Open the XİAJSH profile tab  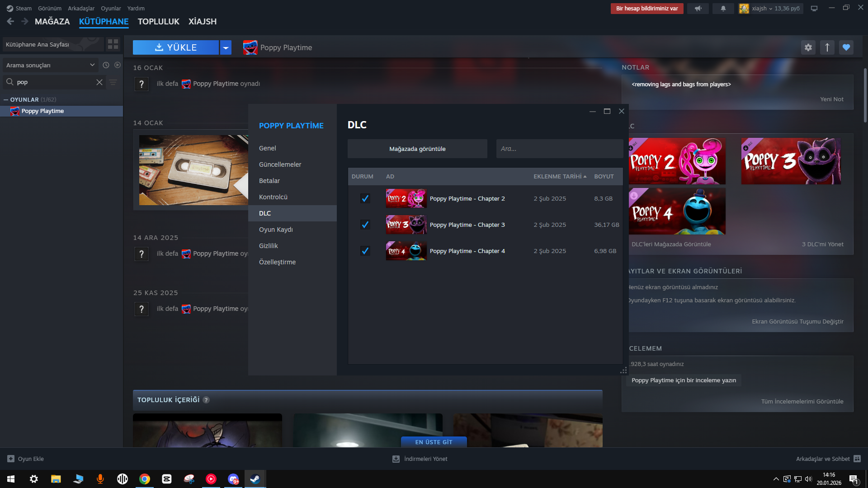tap(203, 22)
